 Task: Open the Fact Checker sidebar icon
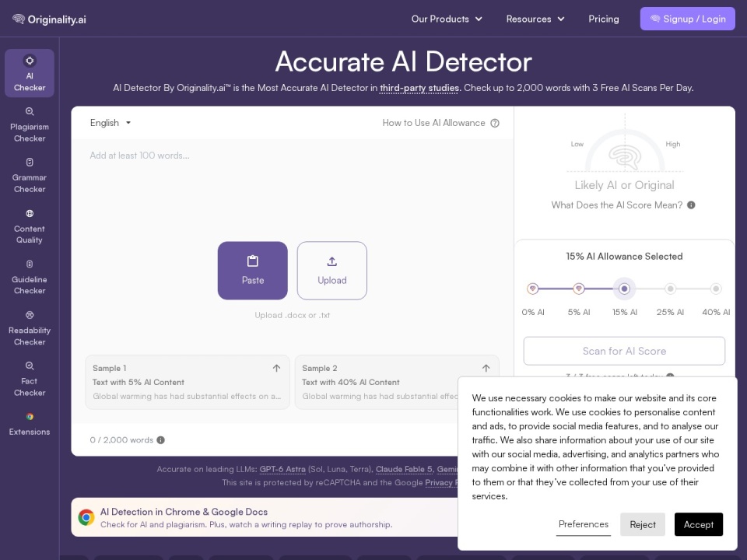(30, 366)
